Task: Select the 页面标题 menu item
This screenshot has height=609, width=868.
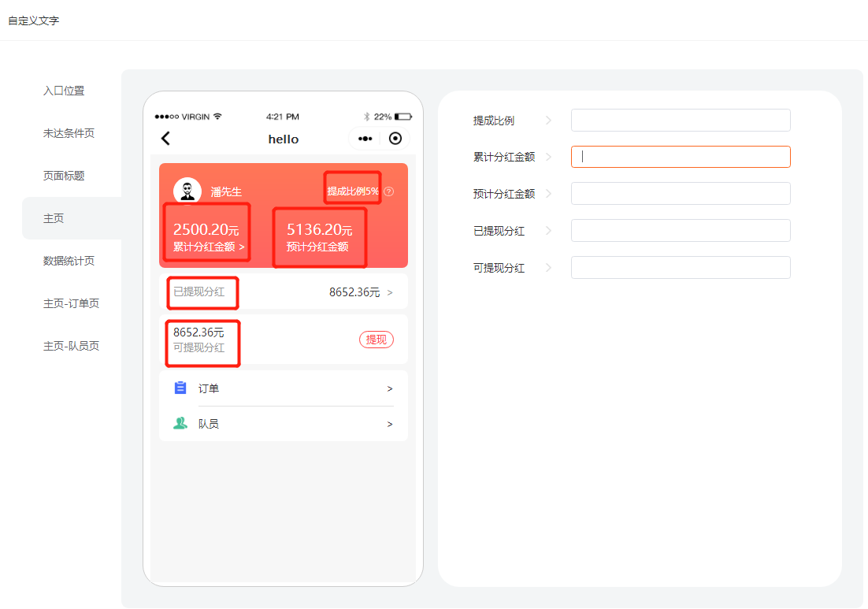Action: click(64, 176)
